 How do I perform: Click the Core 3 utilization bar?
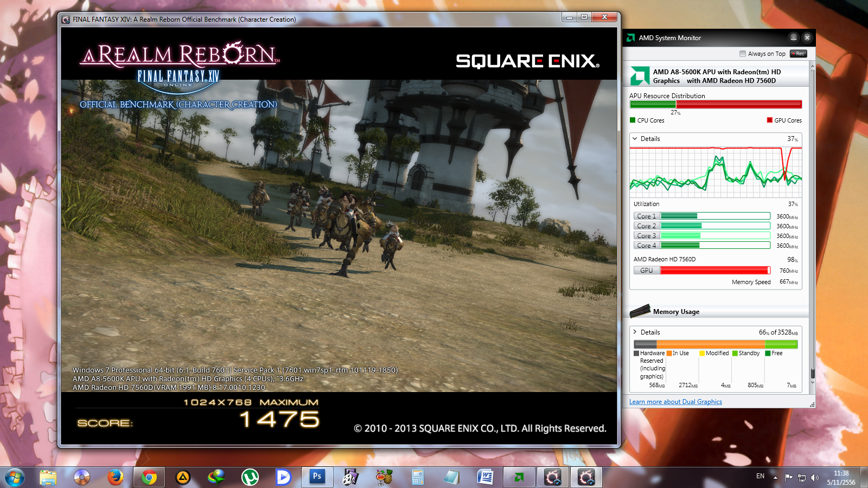pos(716,235)
